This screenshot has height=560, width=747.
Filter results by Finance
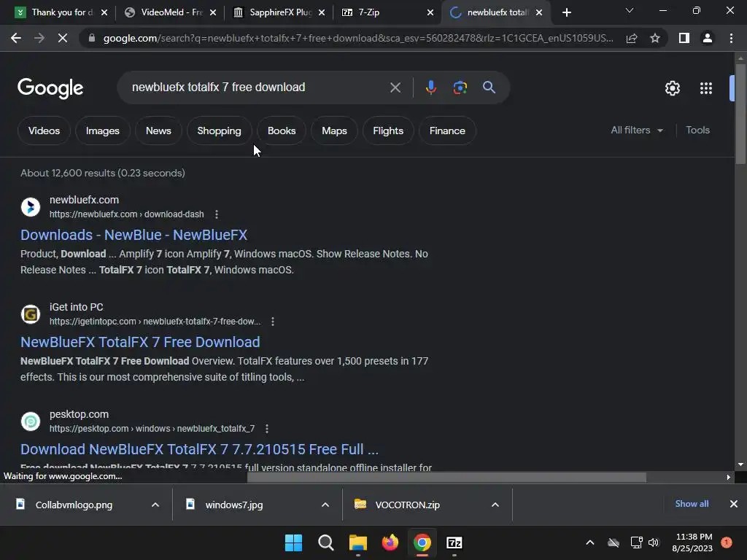click(x=447, y=131)
